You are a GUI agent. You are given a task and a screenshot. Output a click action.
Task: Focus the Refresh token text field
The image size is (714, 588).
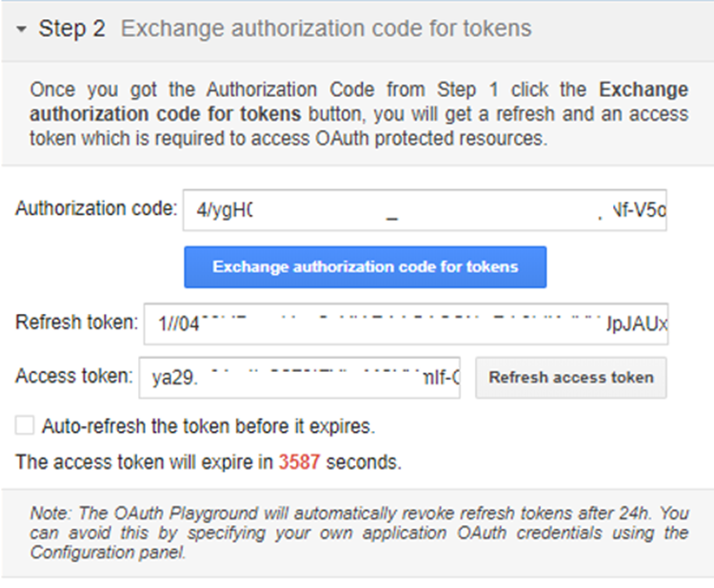406,324
